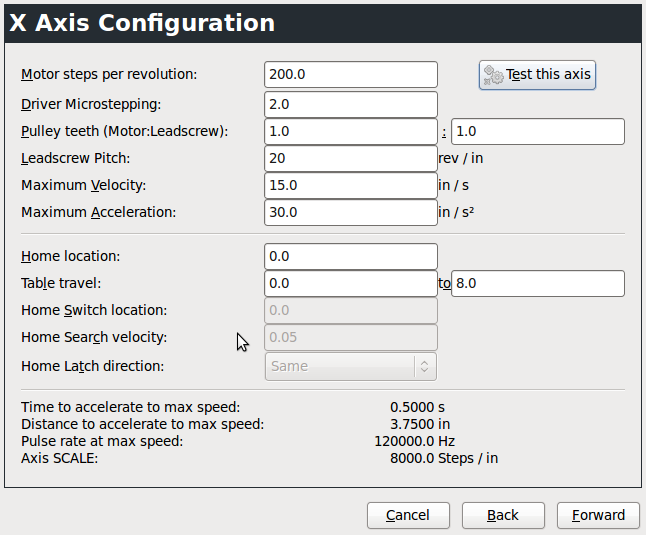Focus the Driver Microstepping field
646x535 pixels.
pyautogui.click(x=351, y=104)
